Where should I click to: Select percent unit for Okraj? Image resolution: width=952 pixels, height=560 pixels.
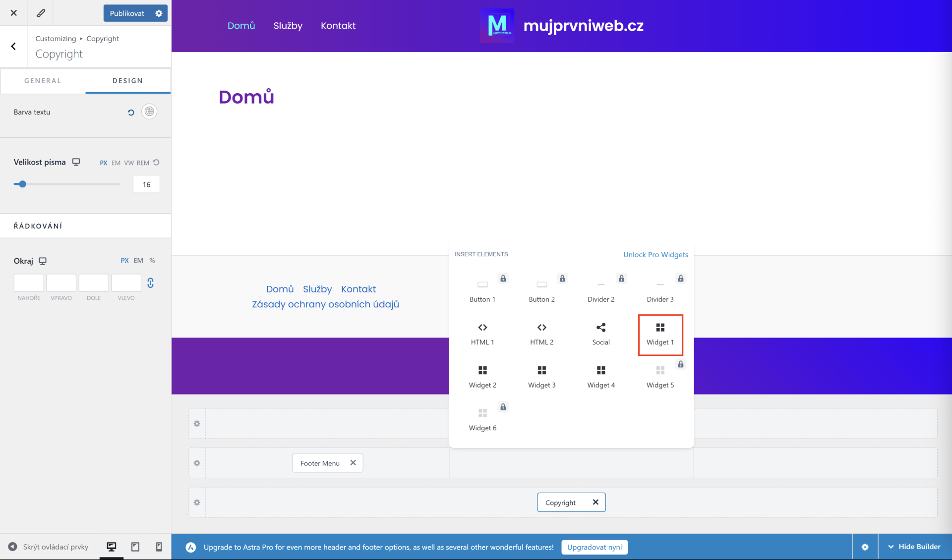pos(152,261)
